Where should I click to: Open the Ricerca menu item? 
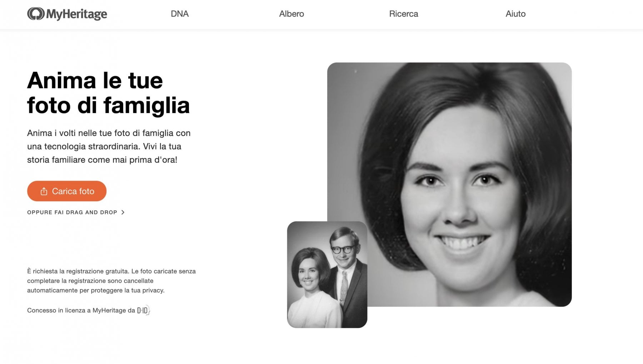(x=404, y=14)
